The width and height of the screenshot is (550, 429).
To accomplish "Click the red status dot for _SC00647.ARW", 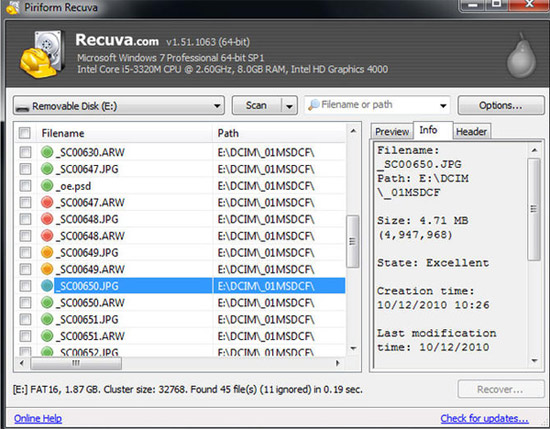I will coord(47,202).
